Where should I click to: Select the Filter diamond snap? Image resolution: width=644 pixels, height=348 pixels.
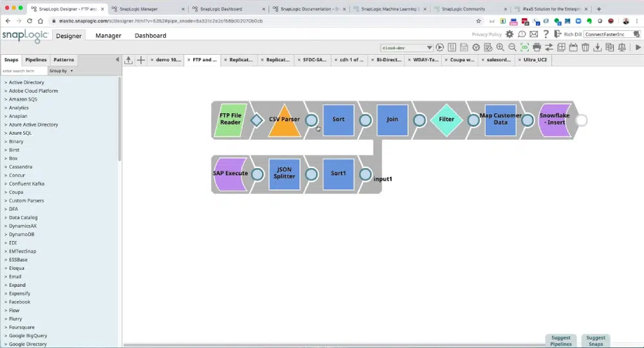446,120
